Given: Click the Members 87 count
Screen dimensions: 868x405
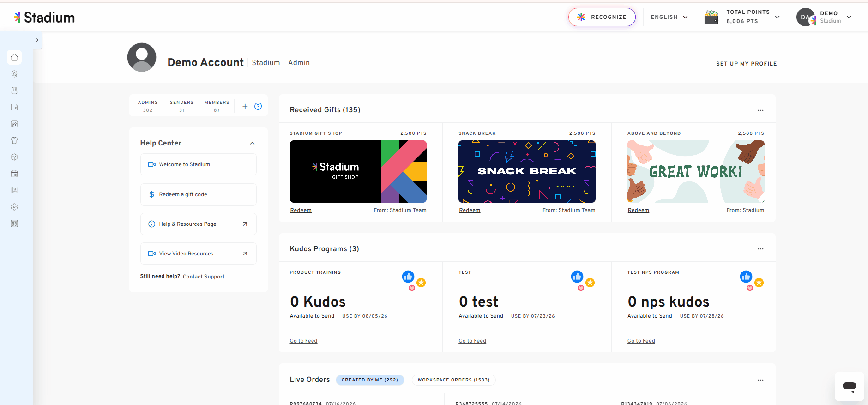Looking at the screenshot, I should click(x=217, y=106).
